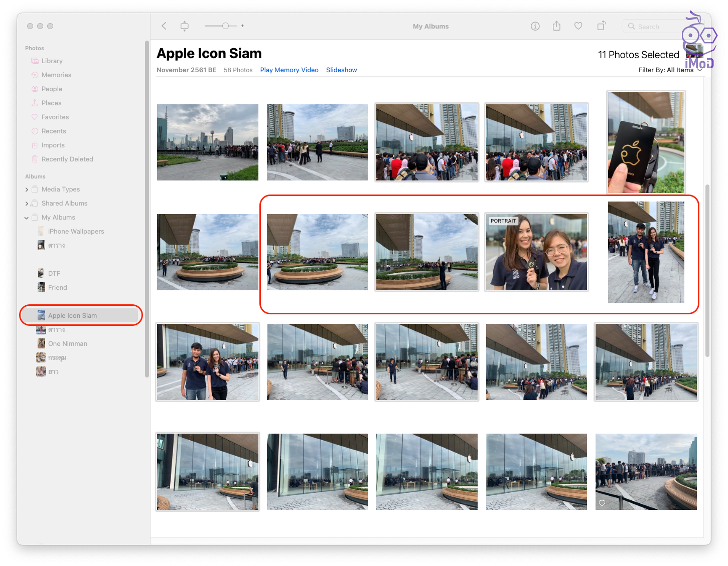The height and width of the screenshot is (566, 728).
Task: Adjust the thumbnail zoom slider
Action: coord(225,26)
